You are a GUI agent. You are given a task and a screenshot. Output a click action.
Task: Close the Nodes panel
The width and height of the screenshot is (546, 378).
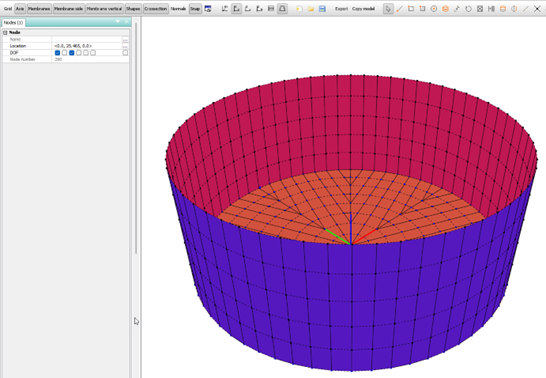pyautogui.click(x=126, y=22)
